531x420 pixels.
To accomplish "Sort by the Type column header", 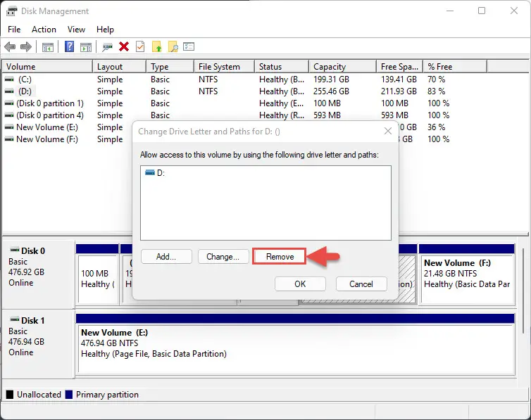I will pyautogui.click(x=170, y=67).
